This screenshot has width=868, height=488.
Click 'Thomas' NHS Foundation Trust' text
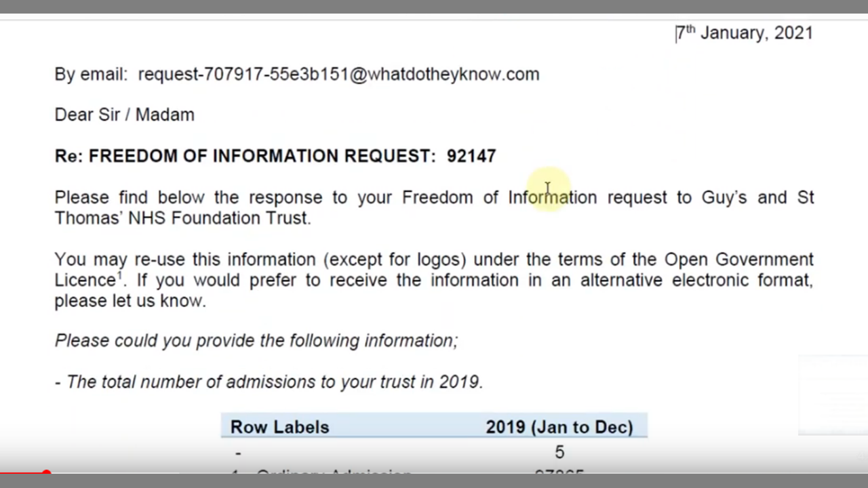click(x=182, y=218)
